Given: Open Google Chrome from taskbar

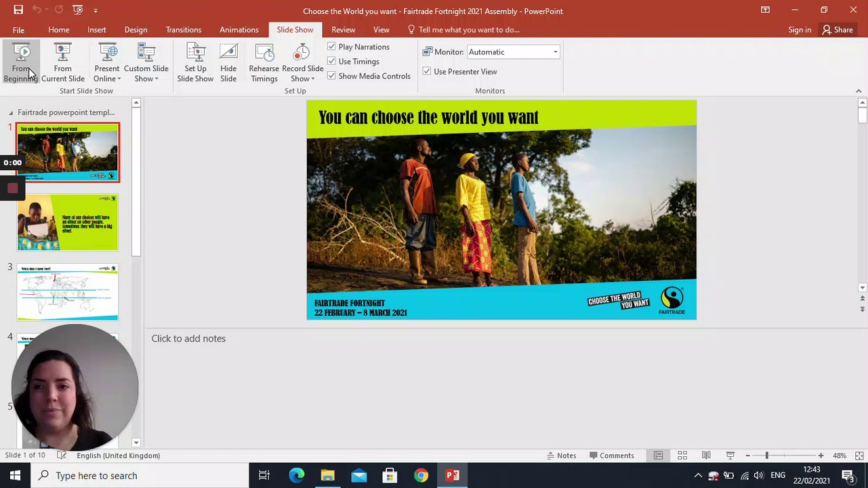Looking at the screenshot, I should tap(421, 476).
